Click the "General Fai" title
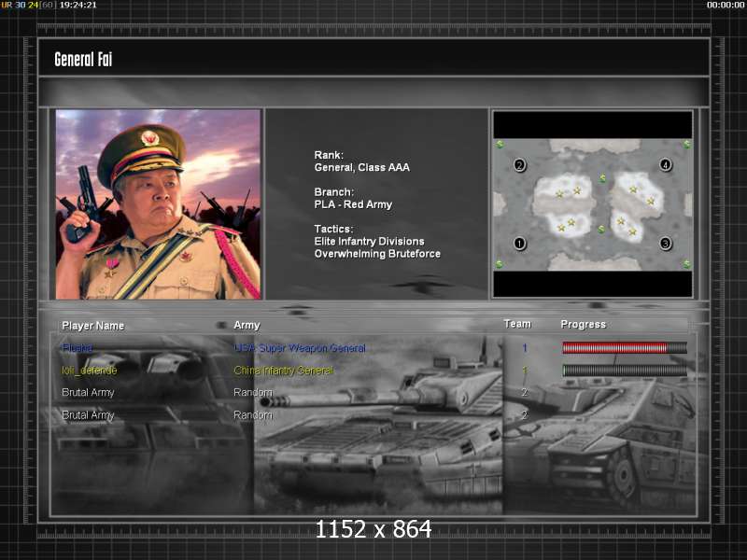The width and height of the screenshot is (747, 560). tap(83, 60)
